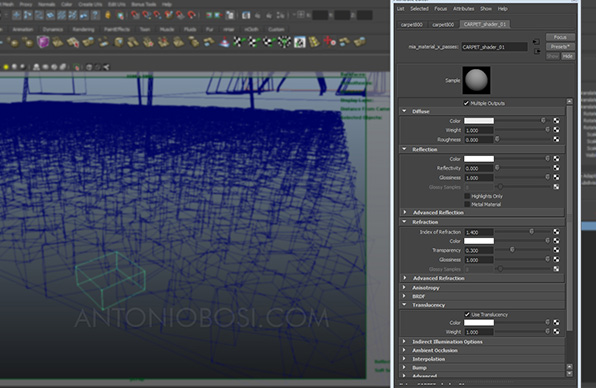Toggle Use Translucency checkbox
The image size is (596, 388).
coord(467,314)
